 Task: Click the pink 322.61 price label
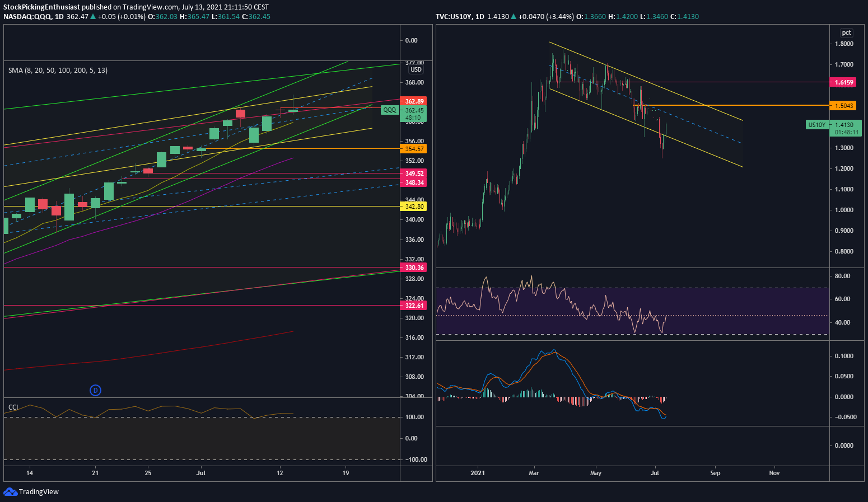[x=414, y=305]
